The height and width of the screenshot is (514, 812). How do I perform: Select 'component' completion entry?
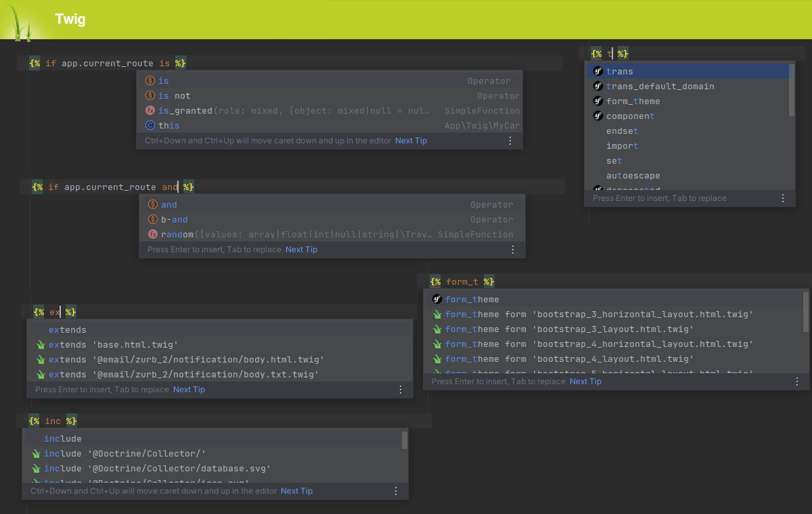coord(630,116)
